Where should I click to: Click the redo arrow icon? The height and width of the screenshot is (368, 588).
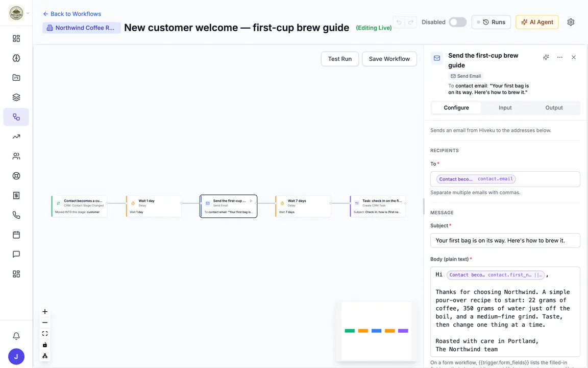point(410,22)
